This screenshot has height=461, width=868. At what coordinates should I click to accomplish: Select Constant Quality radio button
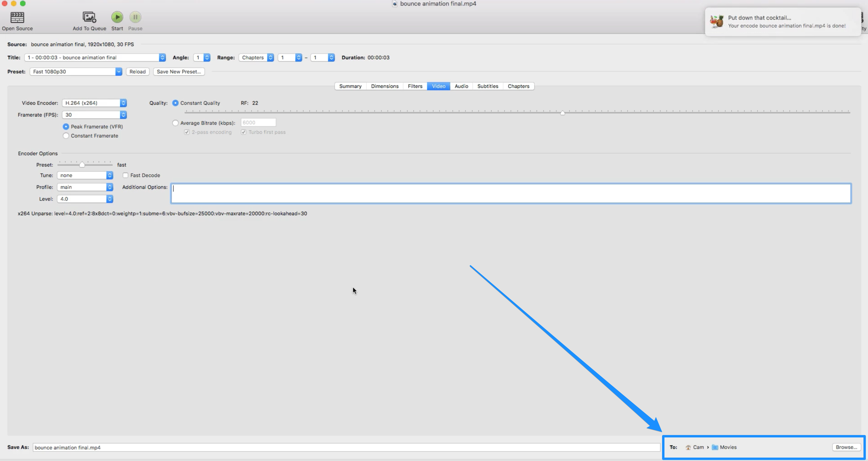pos(175,103)
